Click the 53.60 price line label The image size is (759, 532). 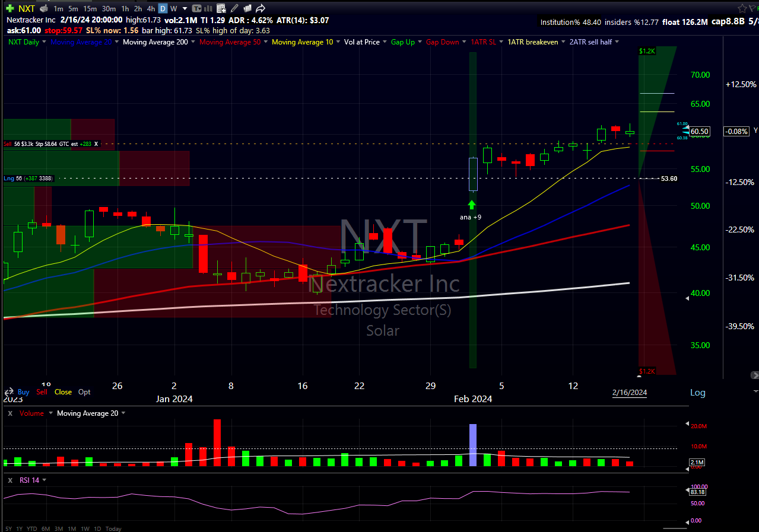(x=669, y=179)
